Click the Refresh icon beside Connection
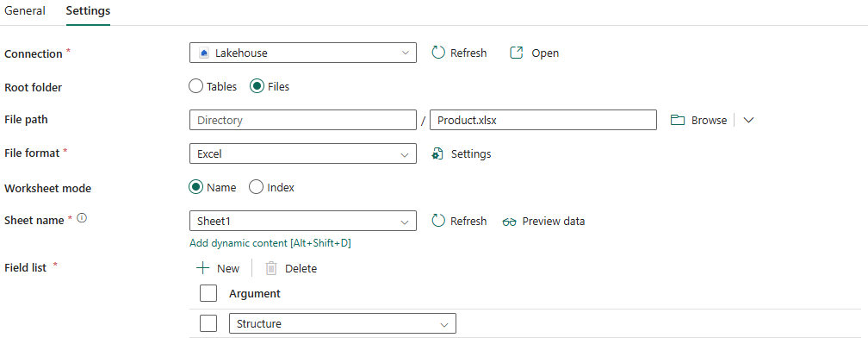 (x=438, y=53)
